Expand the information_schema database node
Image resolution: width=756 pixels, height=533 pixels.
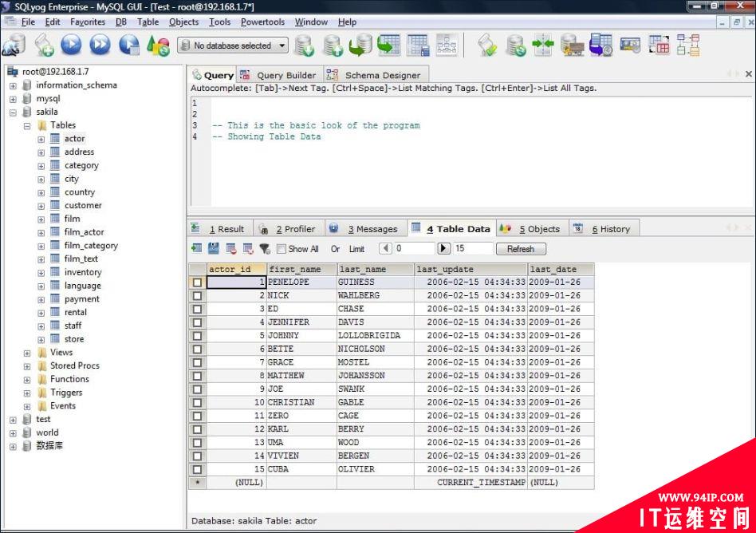[x=13, y=86]
